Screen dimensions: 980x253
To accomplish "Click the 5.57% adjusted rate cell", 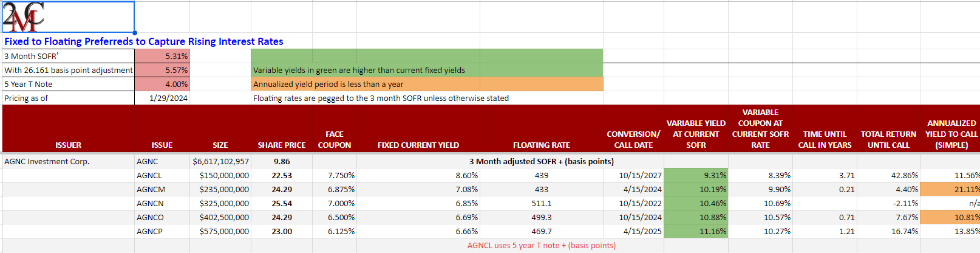I will (162, 70).
